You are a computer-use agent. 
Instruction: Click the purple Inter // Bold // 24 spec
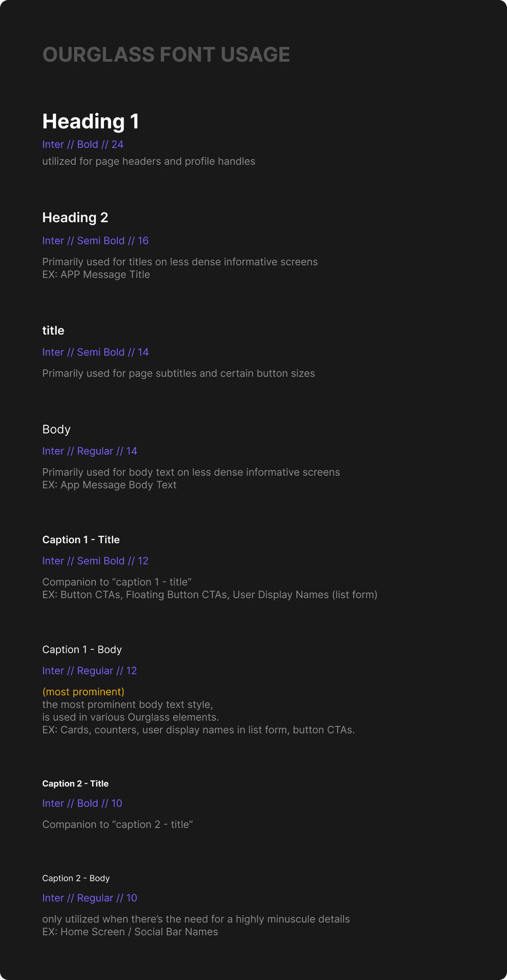pyautogui.click(x=83, y=145)
